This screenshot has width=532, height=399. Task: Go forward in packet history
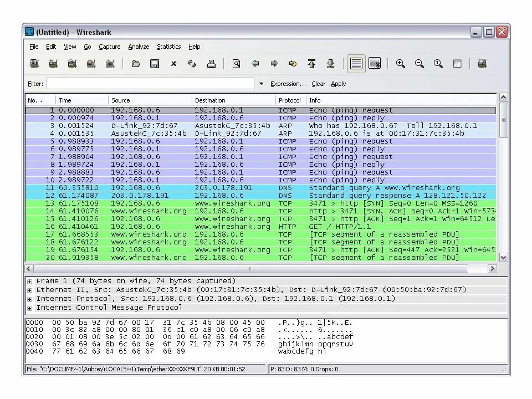[274, 64]
